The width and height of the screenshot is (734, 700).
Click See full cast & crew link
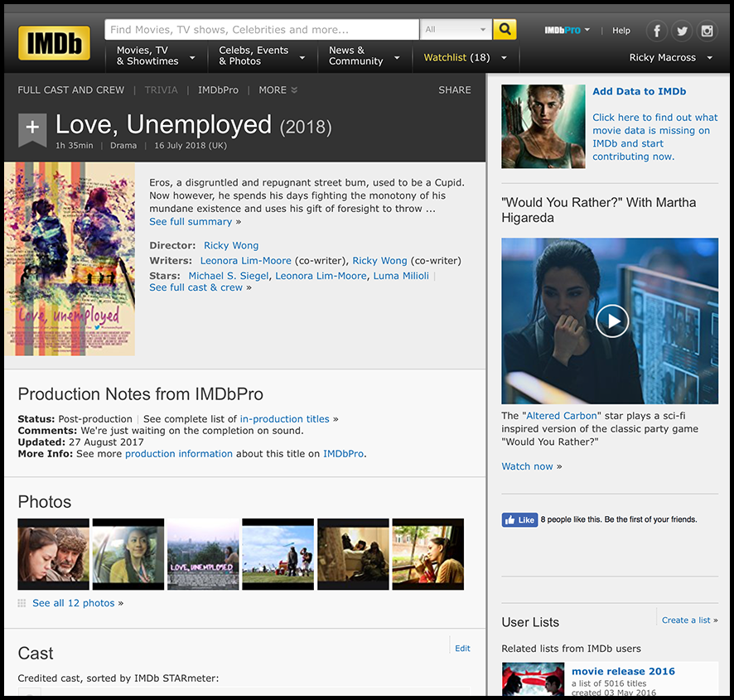click(x=196, y=287)
